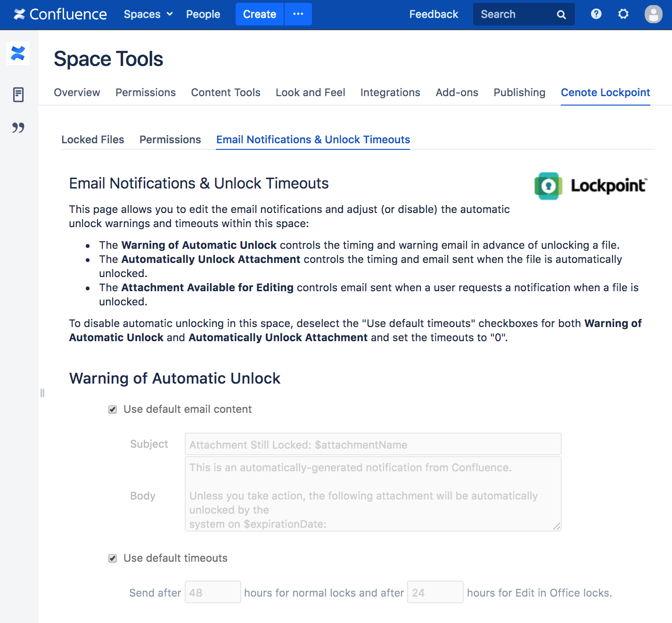Click the Lockpoint logo
Viewport: 672px width, 623px height.
[x=591, y=186]
